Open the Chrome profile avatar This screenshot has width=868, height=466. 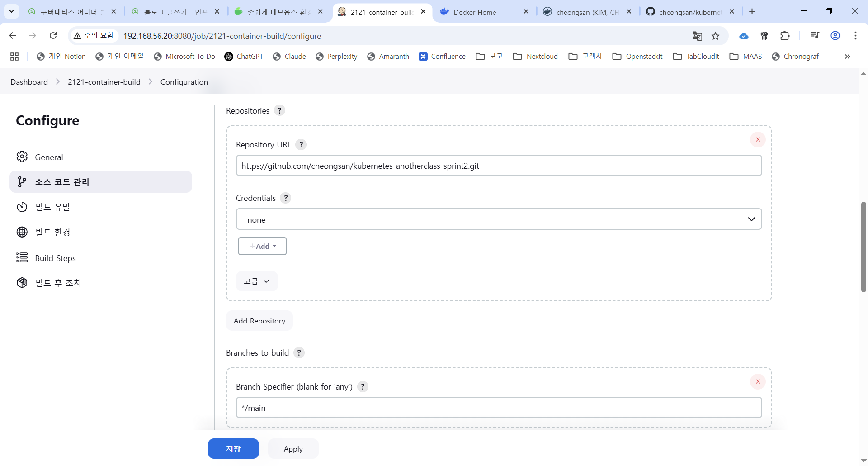835,36
